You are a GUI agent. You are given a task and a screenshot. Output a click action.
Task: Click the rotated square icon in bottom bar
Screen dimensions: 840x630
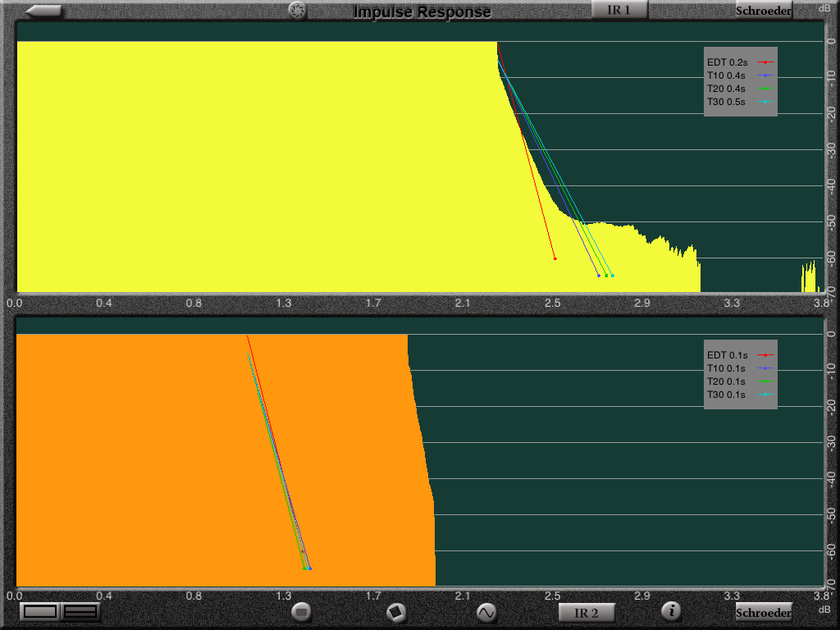click(396, 612)
